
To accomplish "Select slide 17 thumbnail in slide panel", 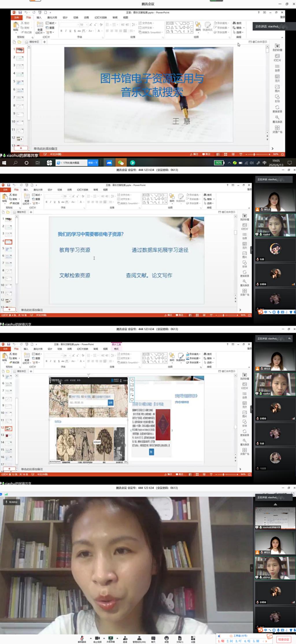I will (9, 465).
